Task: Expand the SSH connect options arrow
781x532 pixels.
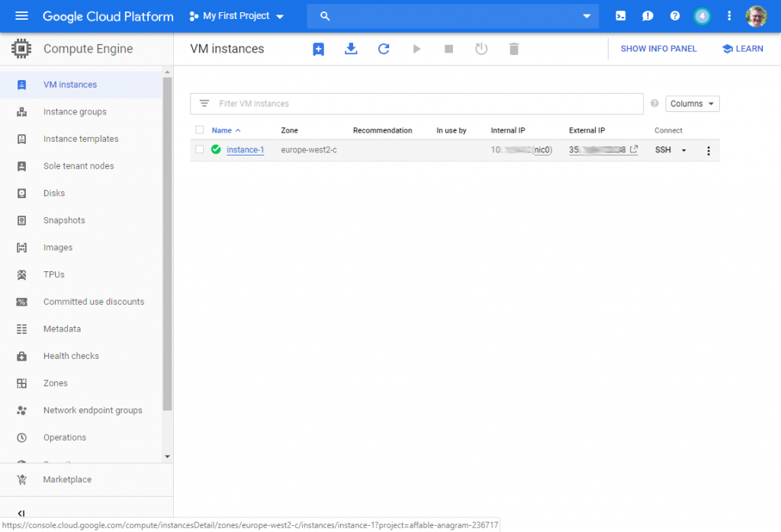Action: tap(684, 150)
